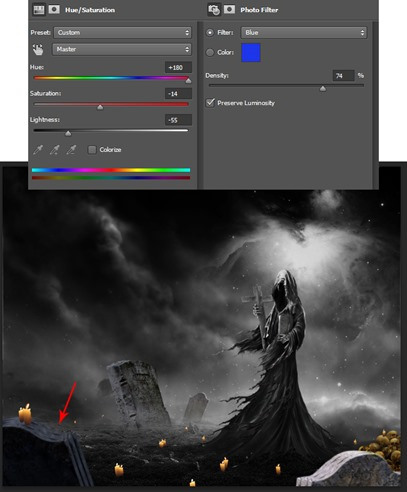Select the Color radio button

point(210,52)
